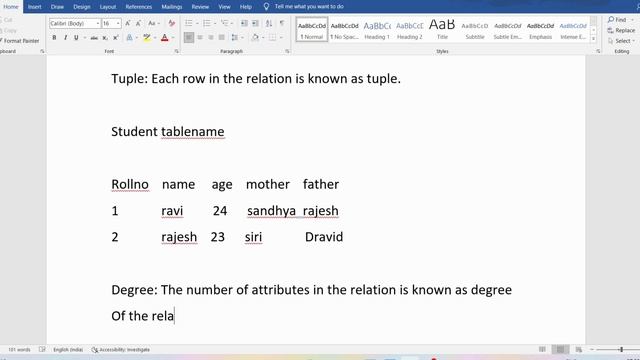
Task: Increase paragraph indent
Action: tap(256, 24)
